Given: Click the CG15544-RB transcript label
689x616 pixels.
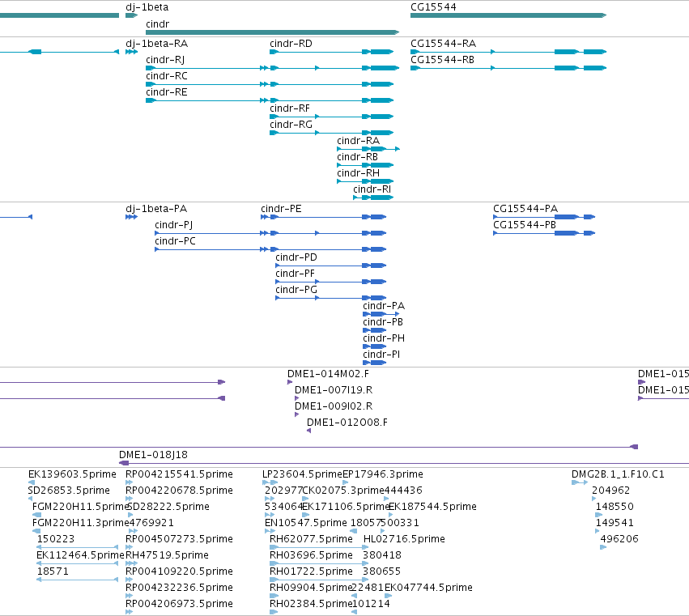Looking at the screenshot, I should pyautogui.click(x=442, y=60).
